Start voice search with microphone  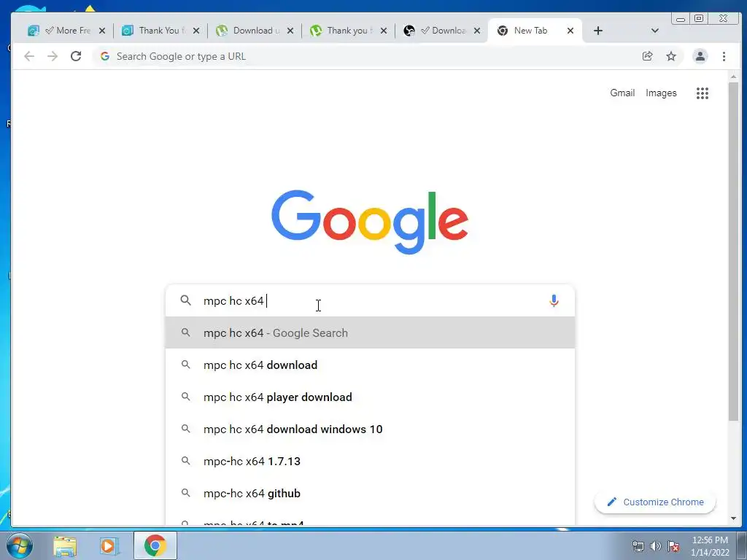tap(554, 300)
